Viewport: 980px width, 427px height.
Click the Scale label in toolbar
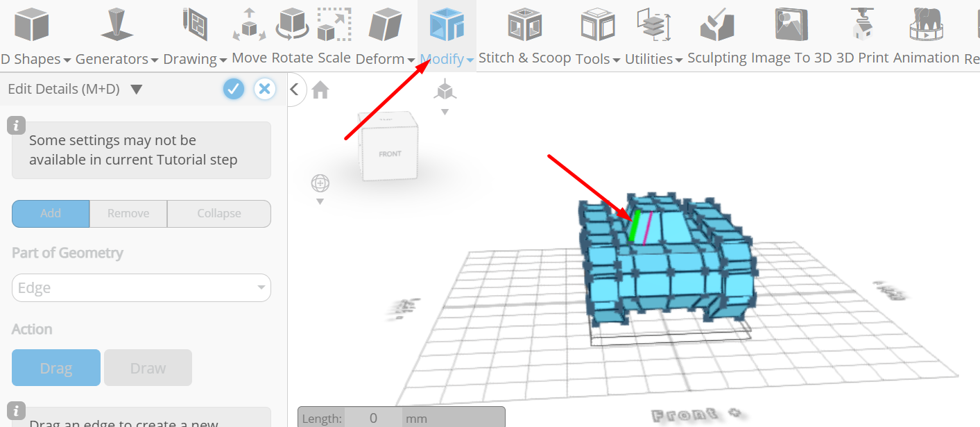pos(334,58)
